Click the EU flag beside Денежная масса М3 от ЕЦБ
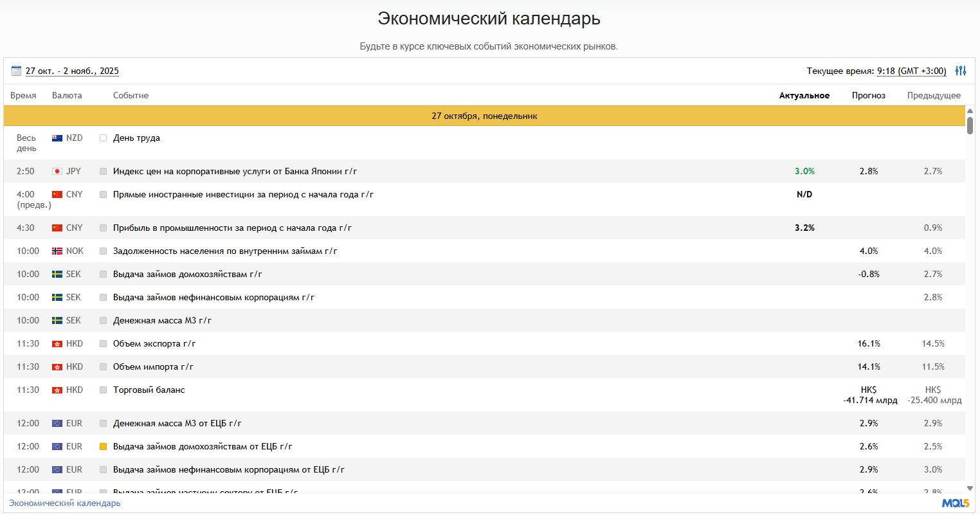This screenshot has height=515, width=980. pos(57,424)
